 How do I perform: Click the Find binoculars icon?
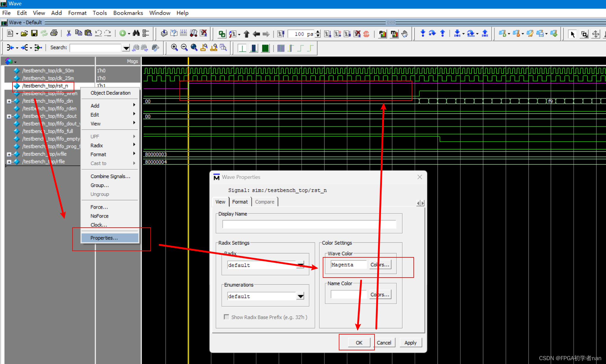click(136, 33)
